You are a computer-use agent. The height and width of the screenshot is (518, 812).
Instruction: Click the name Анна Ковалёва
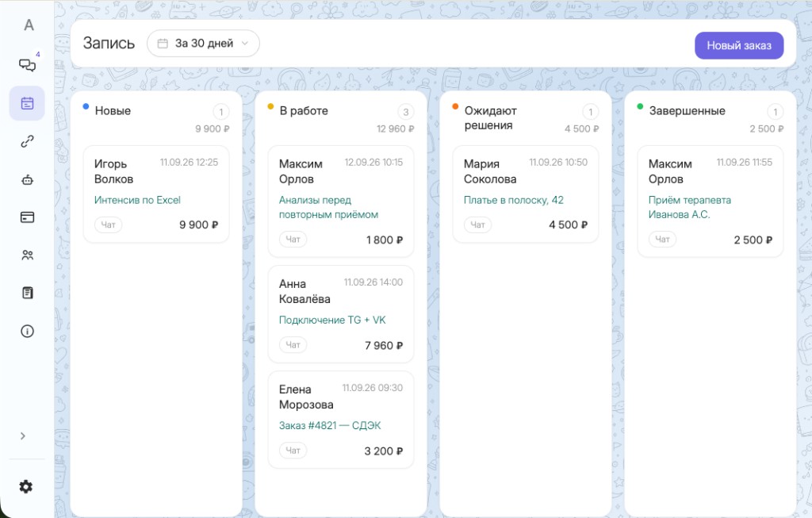coord(304,292)
